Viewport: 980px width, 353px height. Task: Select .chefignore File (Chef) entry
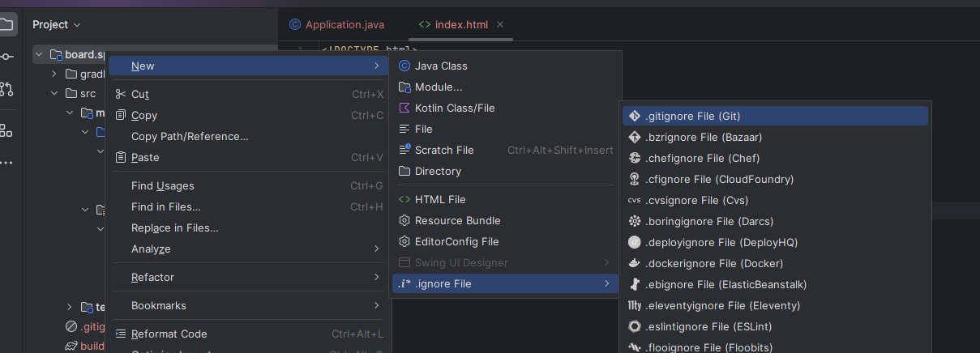tap(702, 158)
